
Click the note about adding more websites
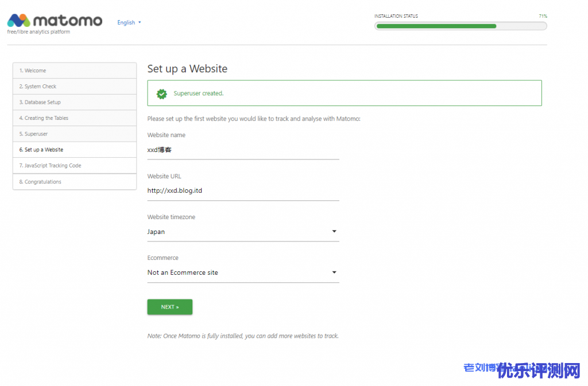pyautogui.click(x=243, y=336)
